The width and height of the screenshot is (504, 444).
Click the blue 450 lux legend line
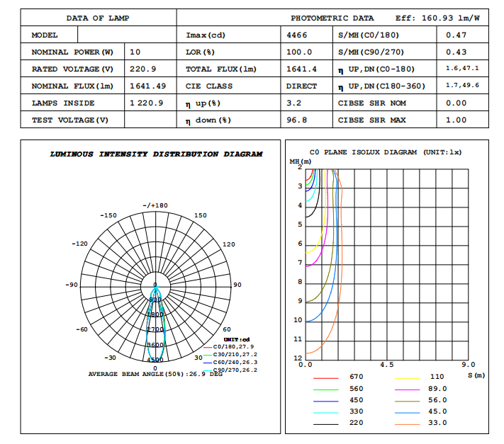pyautogui.click(x=325, y=402)
